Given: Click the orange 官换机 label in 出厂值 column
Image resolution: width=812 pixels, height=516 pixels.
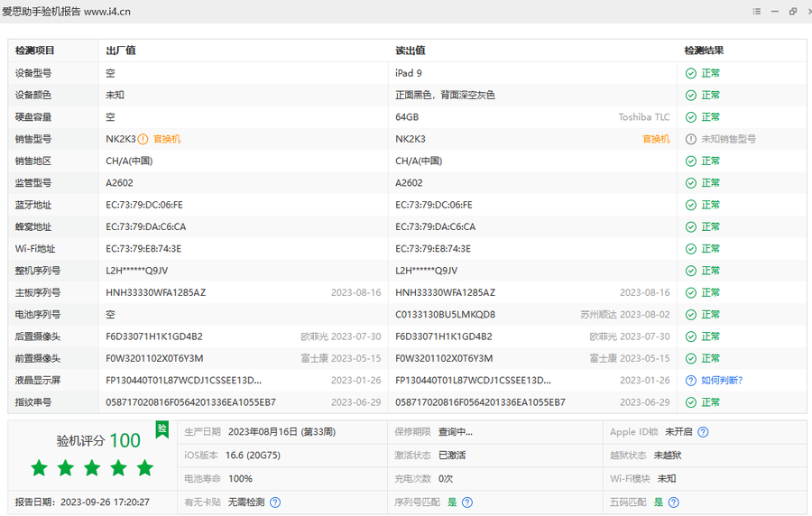Looking at the screenshot, I should pos(167,139).
